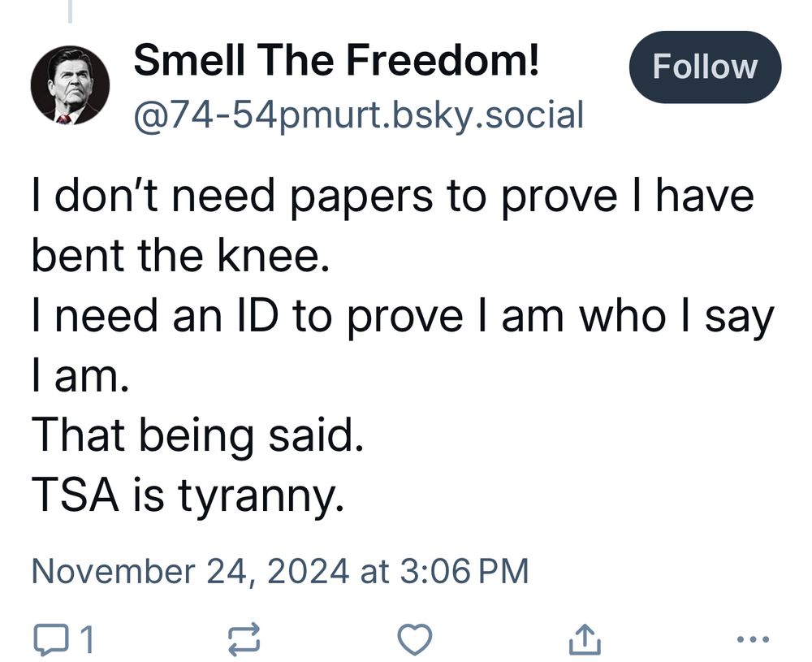This screenshot has height=662, width=812.
Task: Click the reply speech bubble icon
Action: [x=53, y=639]
